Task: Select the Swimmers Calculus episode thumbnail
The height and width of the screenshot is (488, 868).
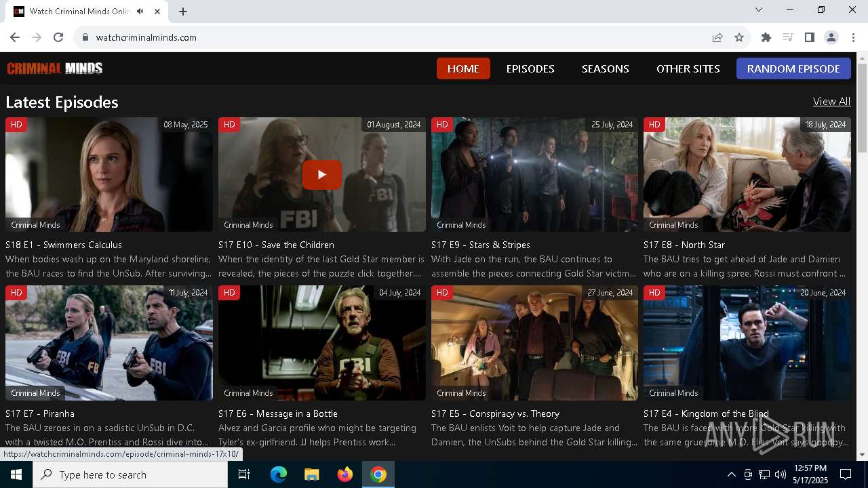Action: click(109, 175)
